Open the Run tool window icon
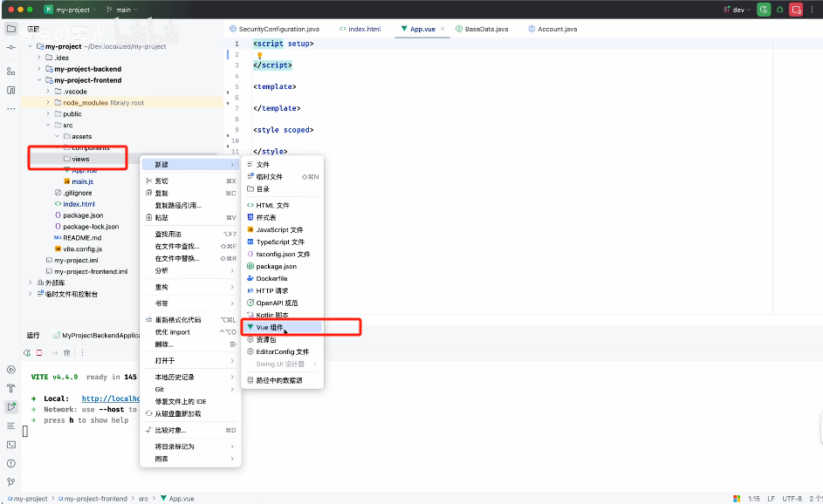The image size is (823, 504). pos(10,407)
